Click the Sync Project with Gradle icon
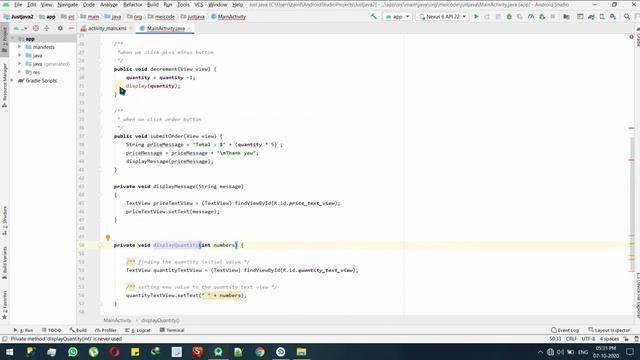The height and width of the screenshot is (360, 640). (591, 17)
